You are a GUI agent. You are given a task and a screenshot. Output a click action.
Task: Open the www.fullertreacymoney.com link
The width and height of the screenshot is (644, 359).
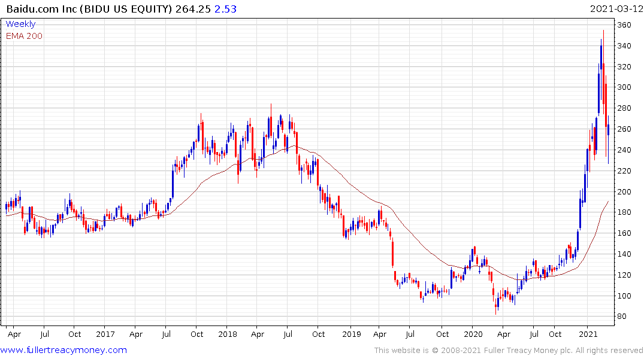click(64, 350)
